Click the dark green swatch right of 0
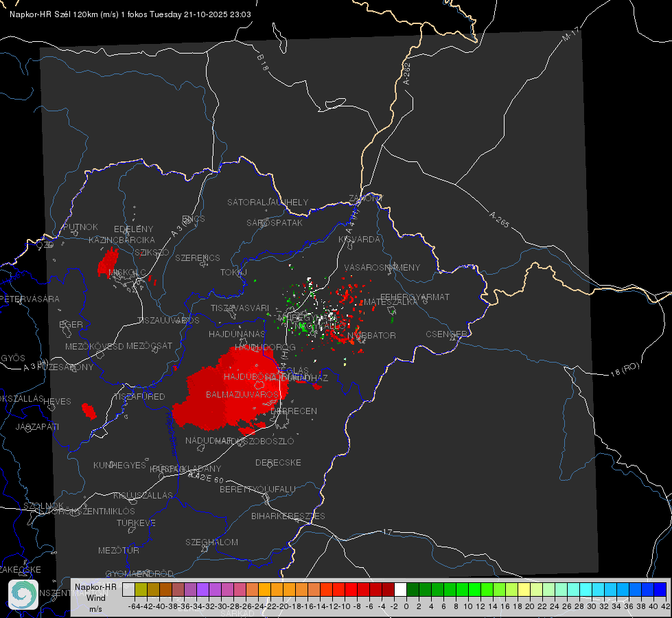672x618 pixels. point(413,590)
